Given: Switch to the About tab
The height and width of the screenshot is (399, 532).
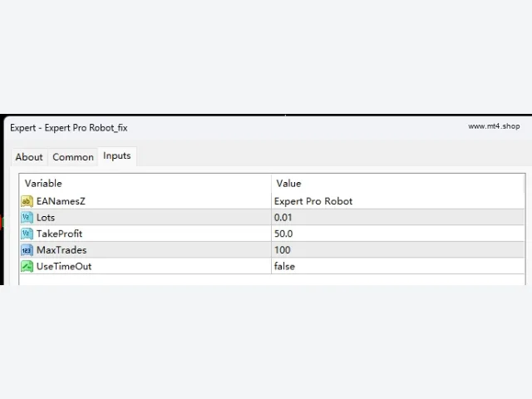Looking at the screenshot, I should tap(29, 157).
